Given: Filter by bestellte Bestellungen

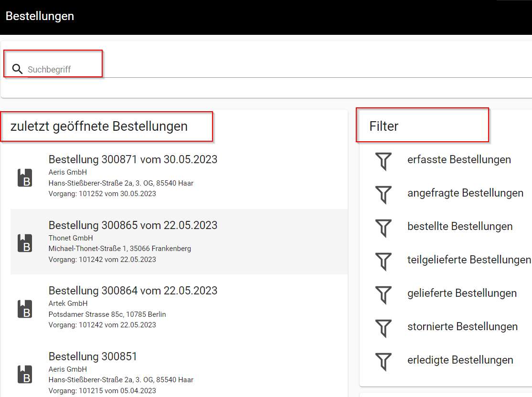Looking at the screenshot, I should pos(460,226).
